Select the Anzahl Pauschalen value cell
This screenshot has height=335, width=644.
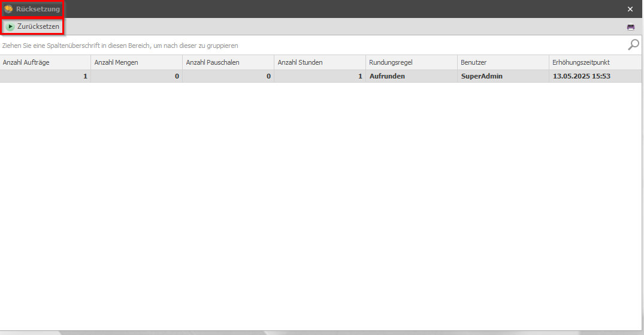tap(228, 76)
